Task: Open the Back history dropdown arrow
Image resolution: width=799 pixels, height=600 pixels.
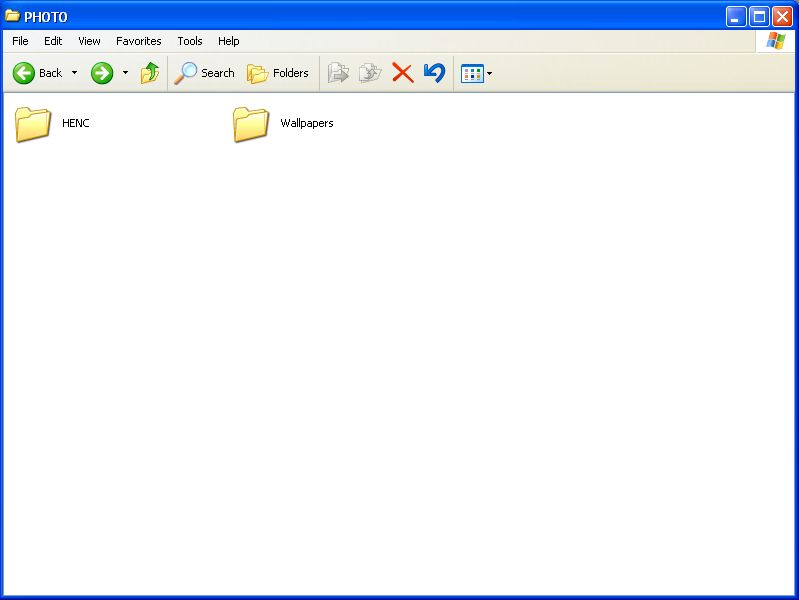Action: pos(74,73)
